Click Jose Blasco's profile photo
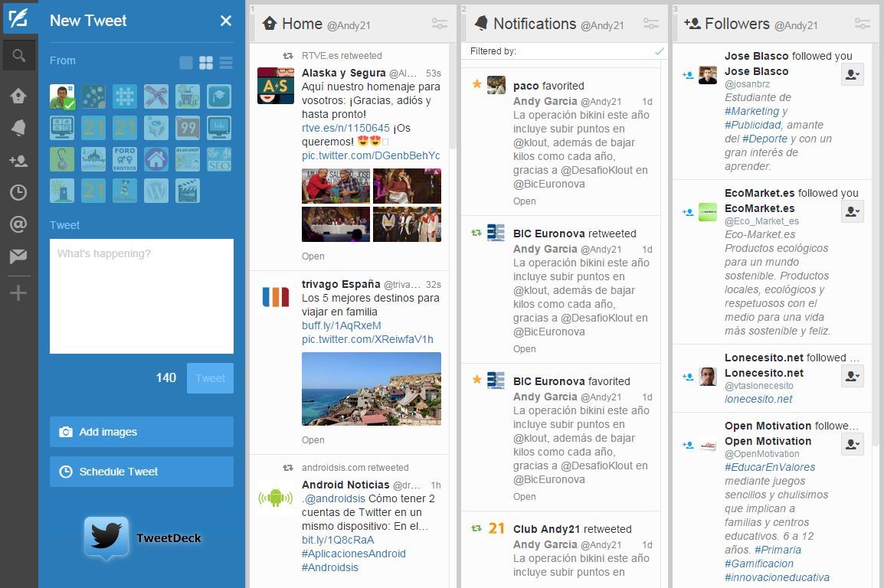 [708, 75]
